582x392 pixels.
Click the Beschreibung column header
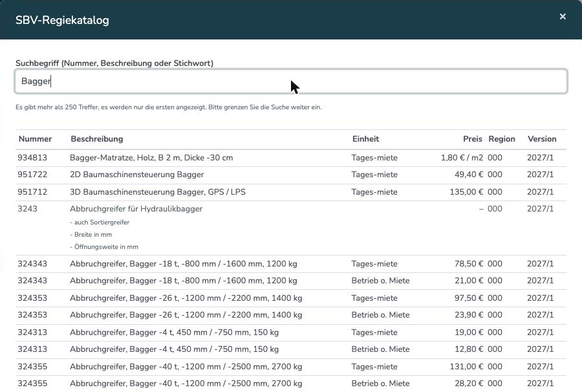coord(97,139)
